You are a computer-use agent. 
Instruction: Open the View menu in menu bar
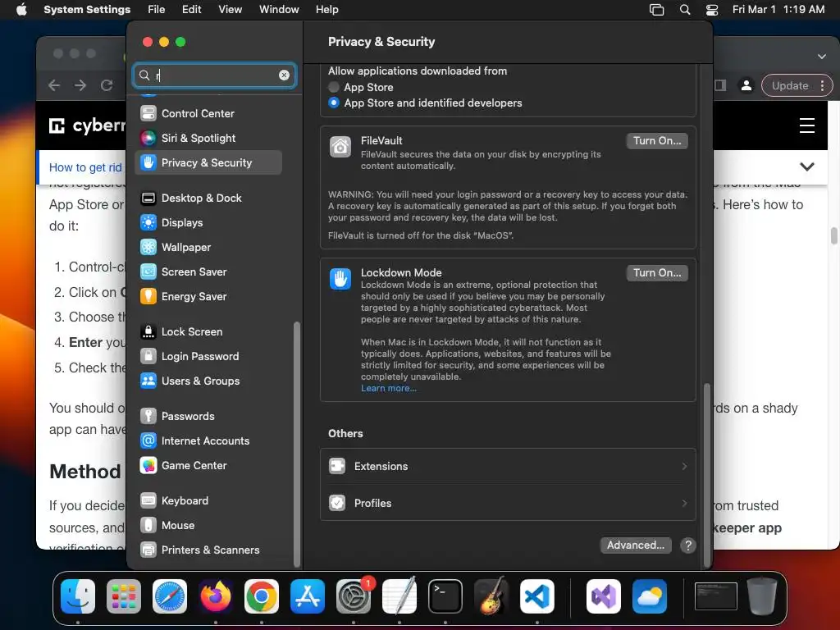coord(230,9)
